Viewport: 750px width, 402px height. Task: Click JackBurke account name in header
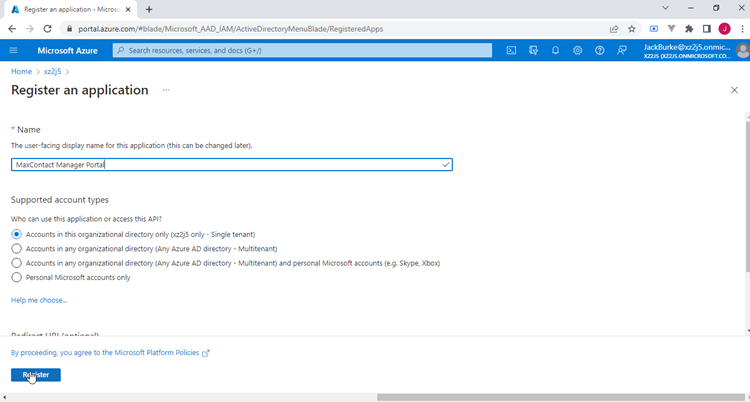coord(687,47)
